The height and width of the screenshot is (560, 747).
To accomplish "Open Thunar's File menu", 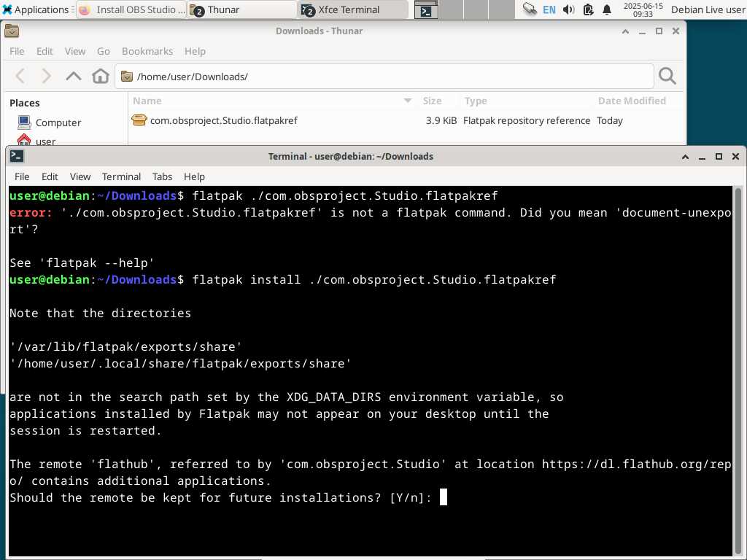I will pyautogui.click(x=17, y=51).
